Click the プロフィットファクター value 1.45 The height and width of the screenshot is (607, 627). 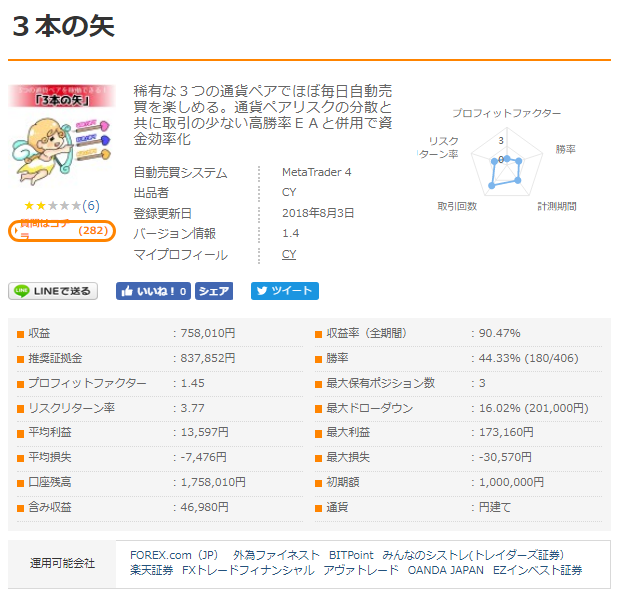[x=192, y=383]
